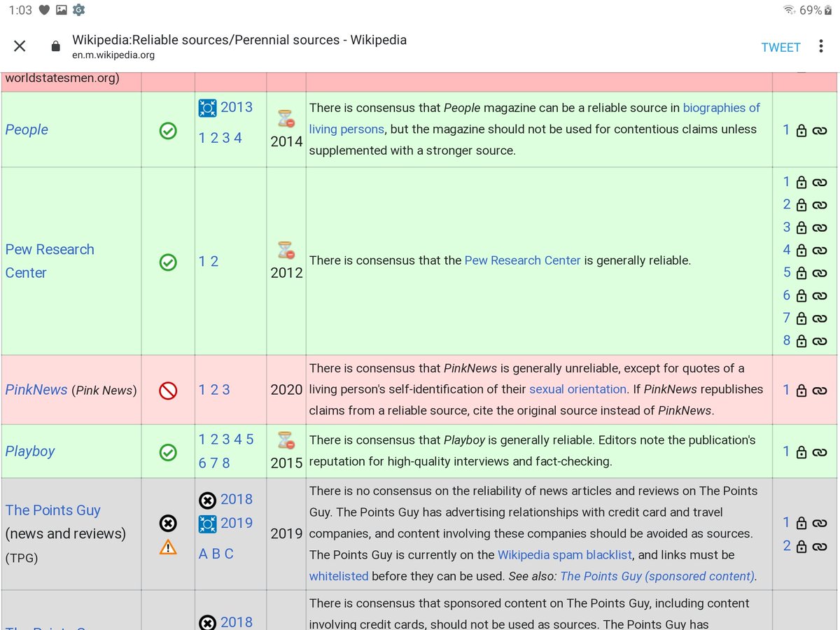Viewport: 840px width, 630px height.
Task: Open the 2019 RfC discussion link
Action: [237, 523]
